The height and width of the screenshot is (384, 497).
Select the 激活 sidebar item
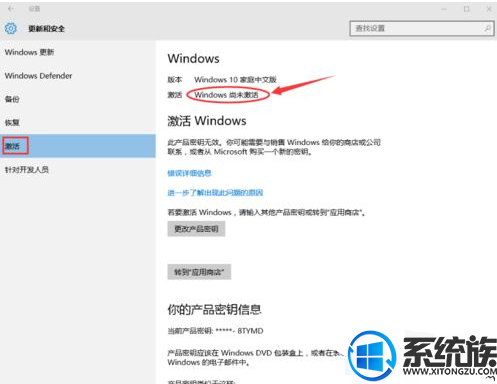click(x=78, y=146)
